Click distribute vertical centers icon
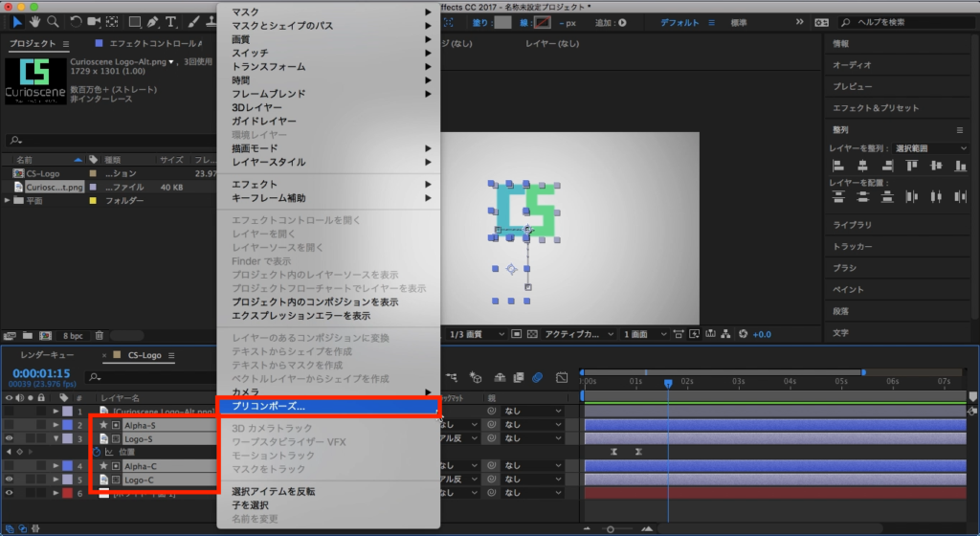 coord(862,197)
